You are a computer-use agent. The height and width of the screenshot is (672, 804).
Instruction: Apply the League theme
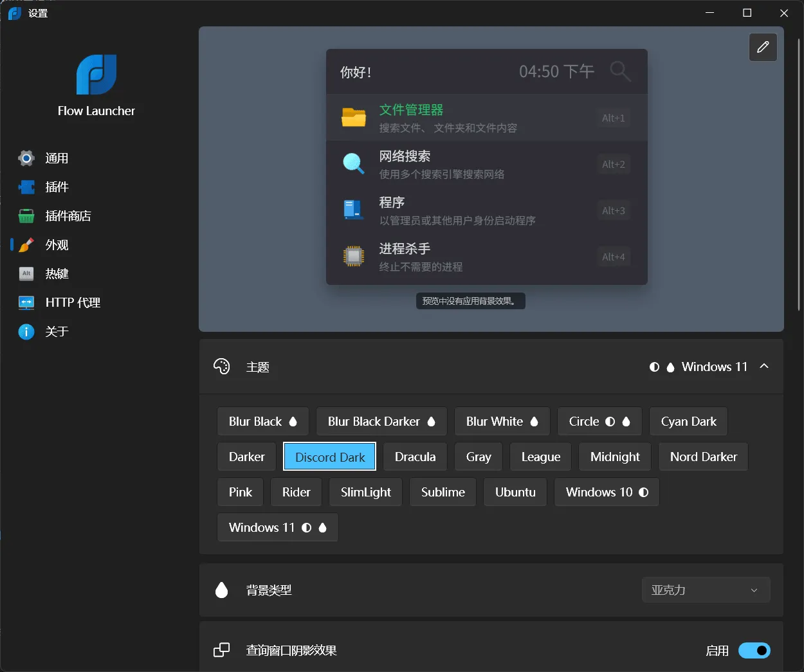point(541,457)
